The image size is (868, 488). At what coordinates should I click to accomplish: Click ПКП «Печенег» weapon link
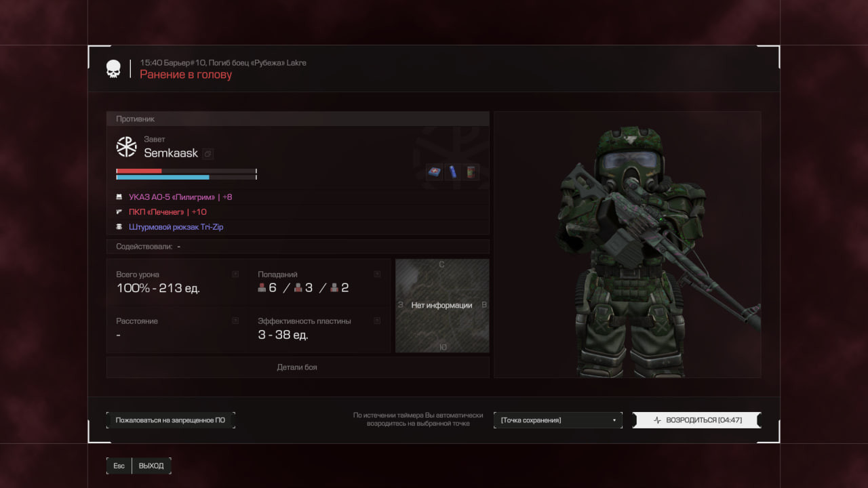(167, 212)
